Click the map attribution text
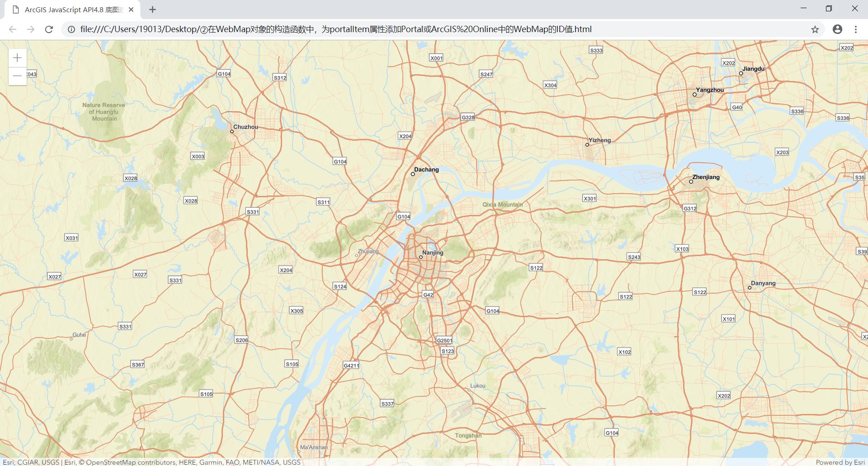Image resolution: width=868 pixels, height=466 pixels. pos(152,462)
